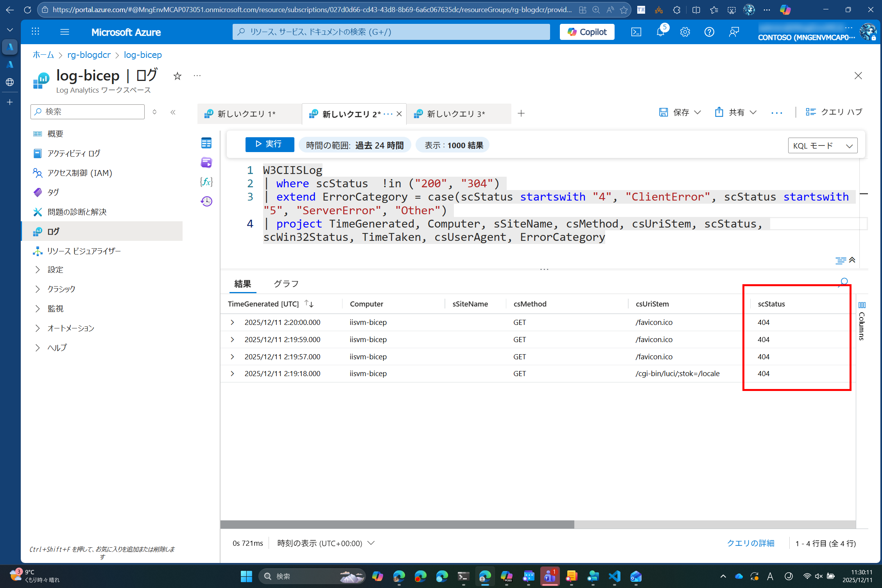The height and width of the screenshot is (588, 882).
Task: Favorite log-bicep with star icon
Action: tap(177, 76)
